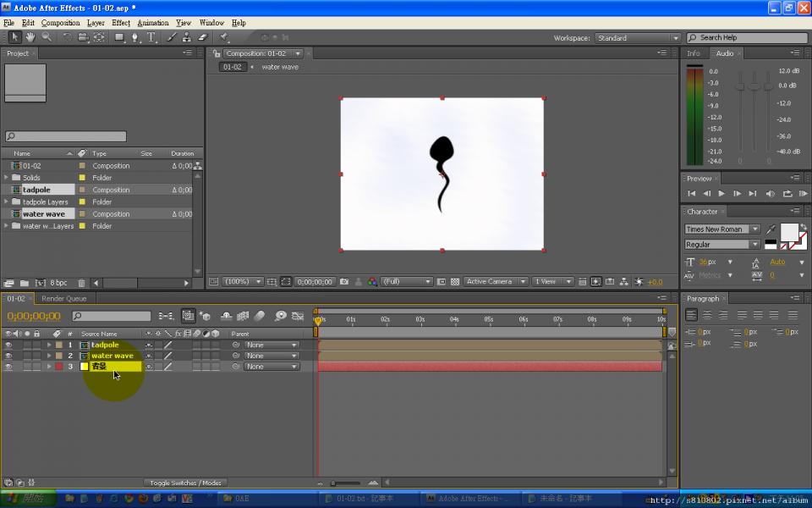Select the Eraser tool
This screenshot has width=812, height=508.
[203, 37]
